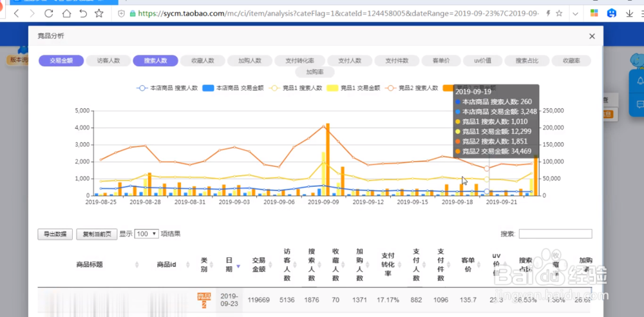
Task: Click the lightning speed-mode icon in address bar
Action: [548, 14]
